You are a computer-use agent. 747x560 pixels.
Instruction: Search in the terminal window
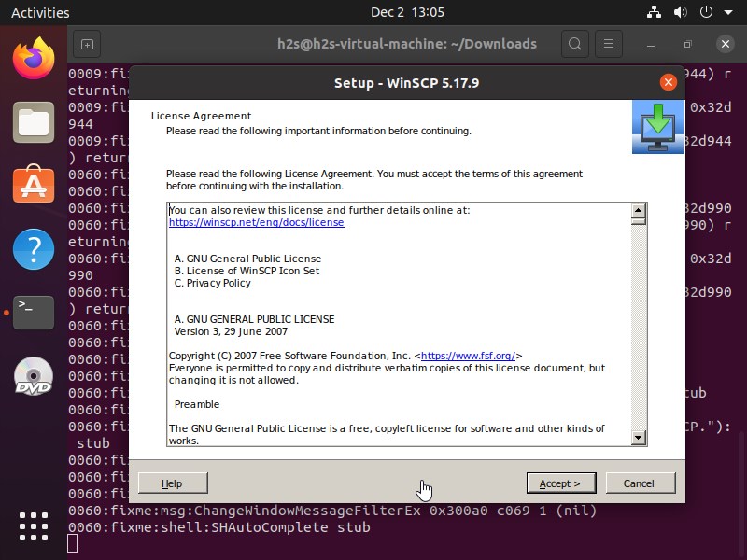point(575,44)
